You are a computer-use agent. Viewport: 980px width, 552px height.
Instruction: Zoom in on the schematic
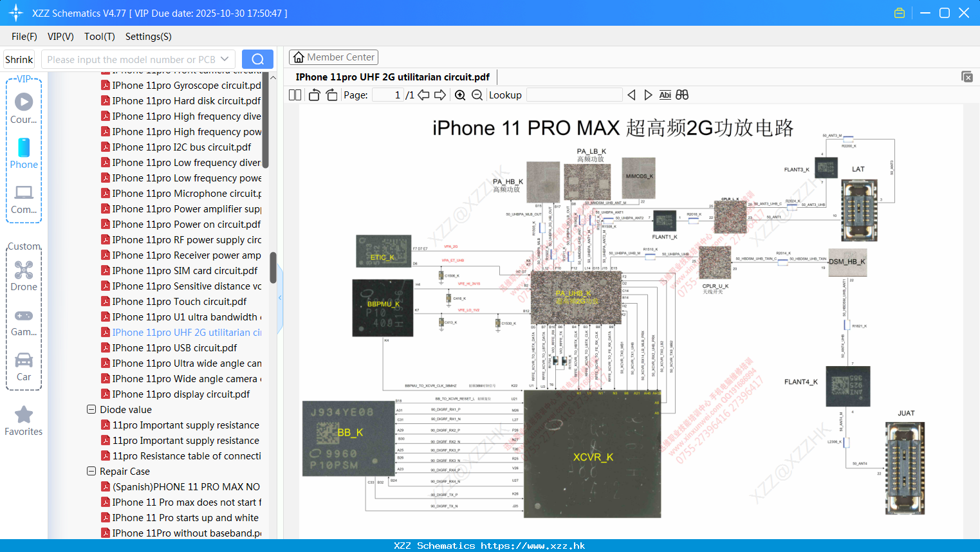pos(460,95)
